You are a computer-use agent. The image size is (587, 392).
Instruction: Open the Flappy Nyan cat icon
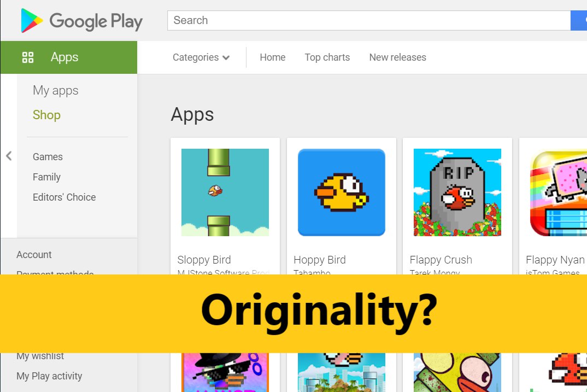tap(559, 192)
